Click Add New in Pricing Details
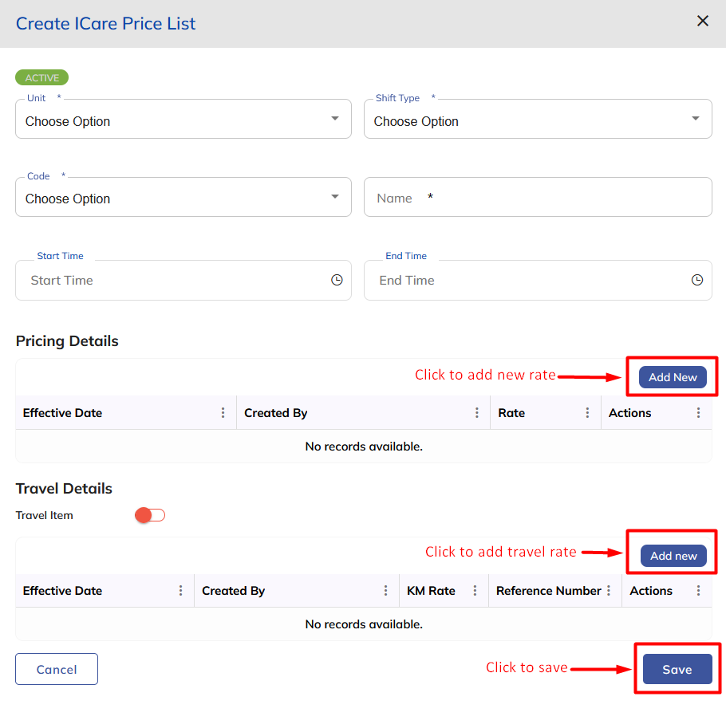 673,377
